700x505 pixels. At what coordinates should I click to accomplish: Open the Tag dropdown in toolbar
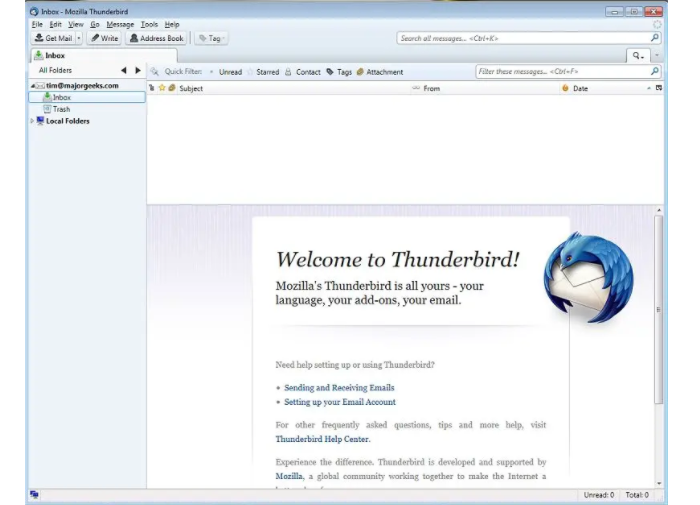point(211,38)
